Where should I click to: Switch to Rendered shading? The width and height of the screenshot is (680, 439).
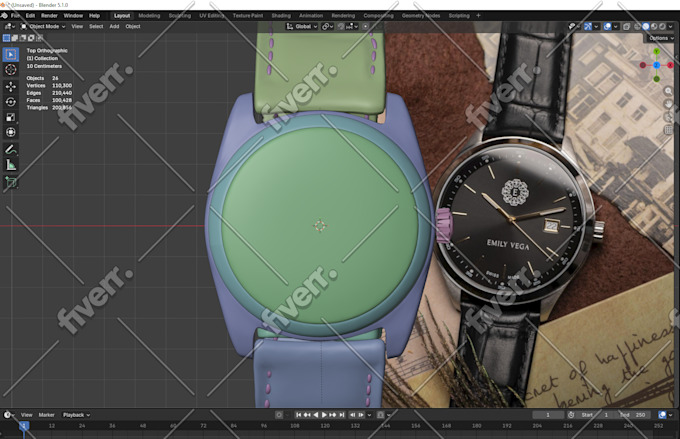[x=662, y=26]
